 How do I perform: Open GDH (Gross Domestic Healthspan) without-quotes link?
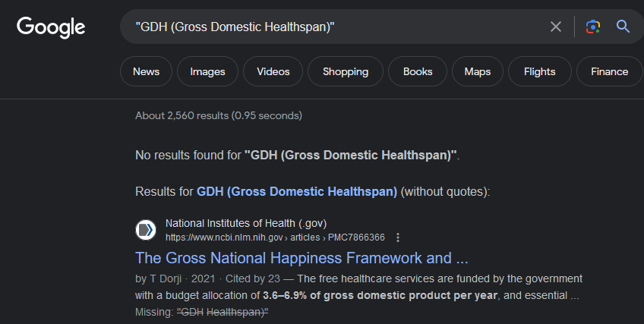pyautogui.click(x=297, y=191)
